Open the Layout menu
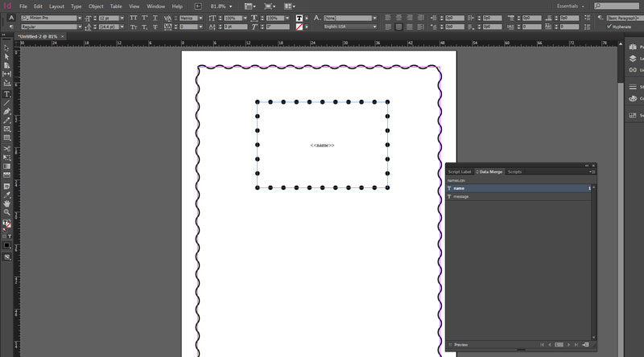Viewport: 644px width, 357px height. [56, 6]
